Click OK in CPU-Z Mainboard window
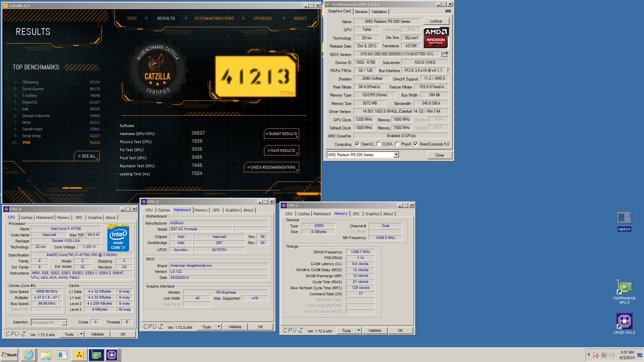This screenshot has height=362, width=644. point(260,327)
